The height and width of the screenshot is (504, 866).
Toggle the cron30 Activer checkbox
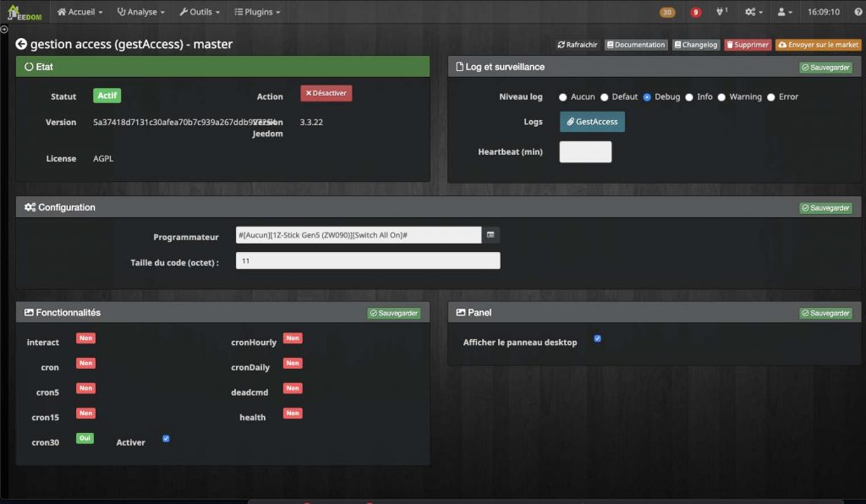(x=166, y=438)
